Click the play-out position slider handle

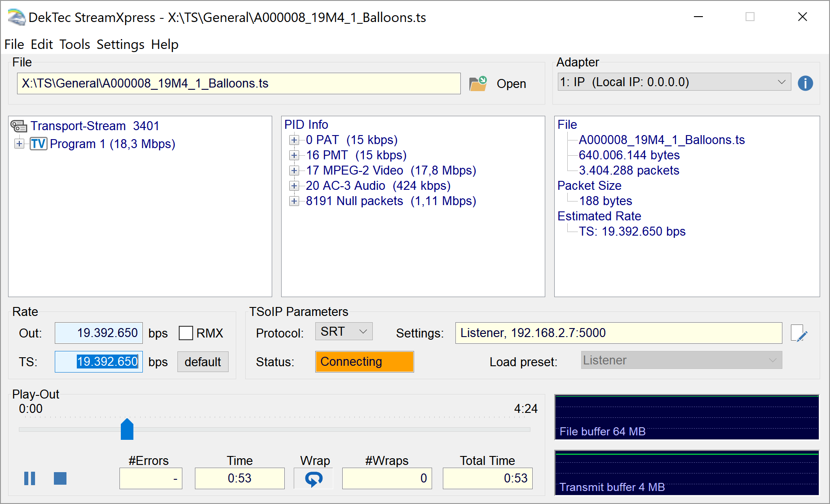coord(127,429)
